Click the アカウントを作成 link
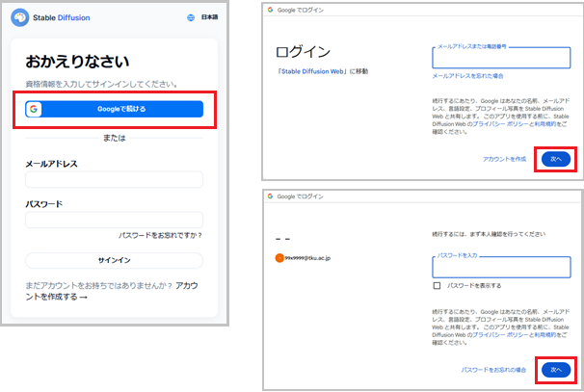This screenshot has width=584, height=392. (505, 159)
